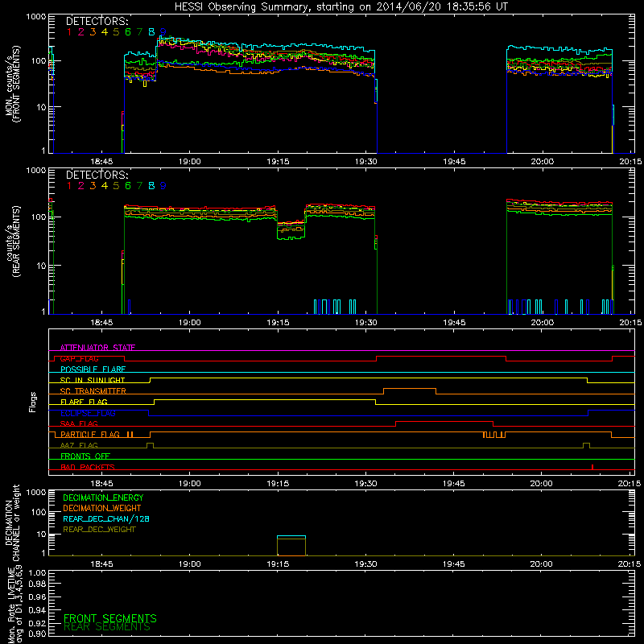644x644 pixels.
Task: Select yellow detector 4 in rear segments legend
Action: point(105,186)
